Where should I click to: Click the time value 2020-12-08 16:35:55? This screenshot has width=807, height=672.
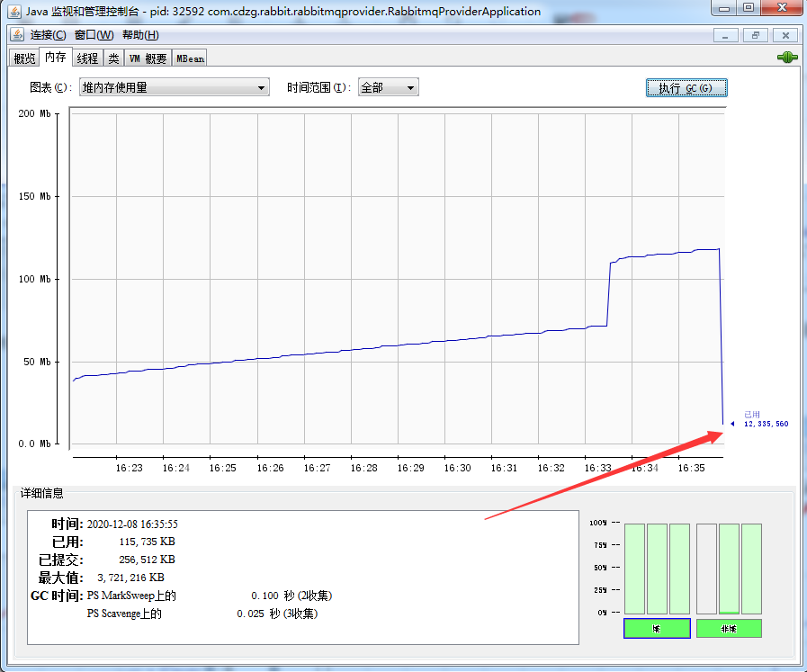(132, 524)
